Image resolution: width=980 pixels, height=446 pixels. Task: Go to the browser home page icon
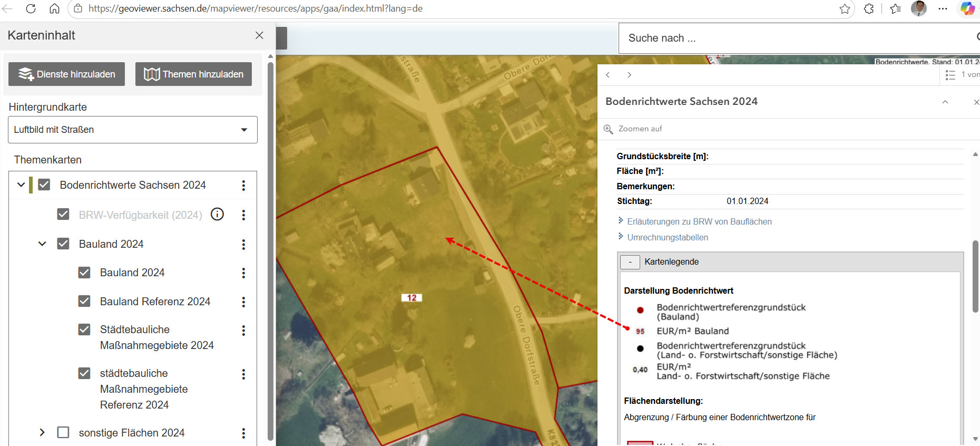coord(54,8)
